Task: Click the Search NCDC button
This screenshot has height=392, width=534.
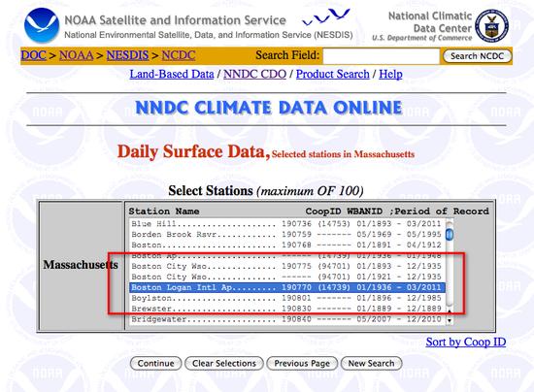Action: click(x=477, y=56)
